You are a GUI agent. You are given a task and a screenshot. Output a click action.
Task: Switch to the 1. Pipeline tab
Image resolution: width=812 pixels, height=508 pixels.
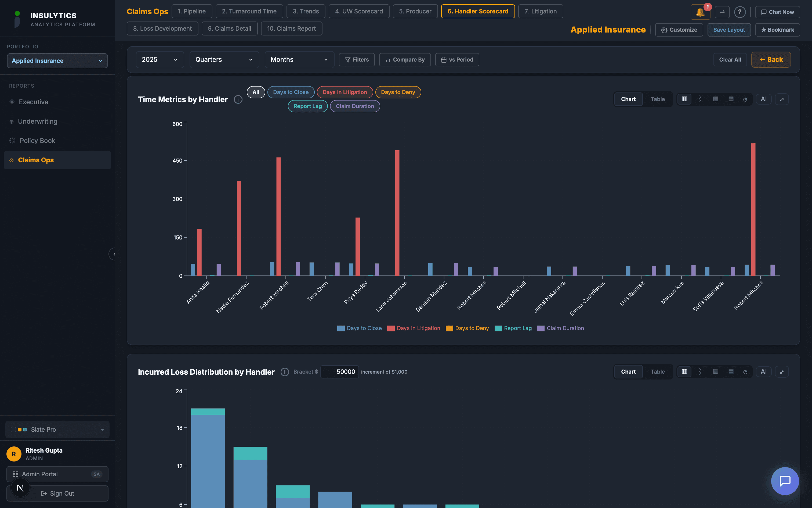192,11
